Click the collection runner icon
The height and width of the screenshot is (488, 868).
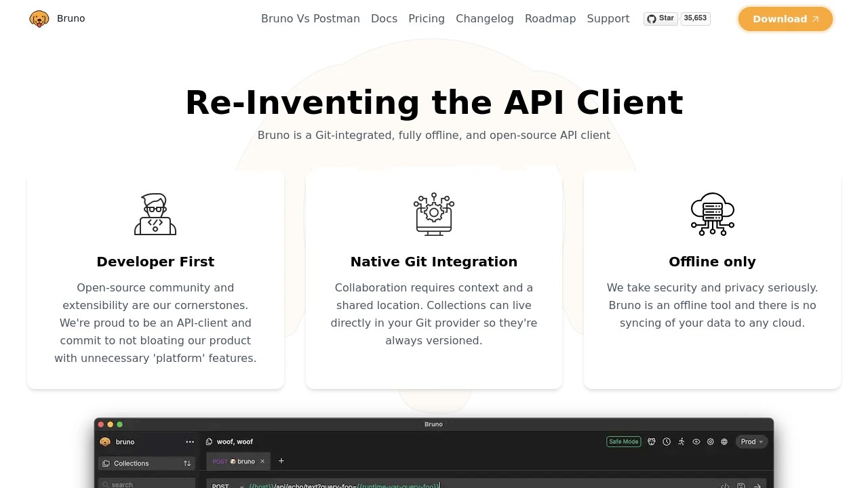tap(681, 441)
